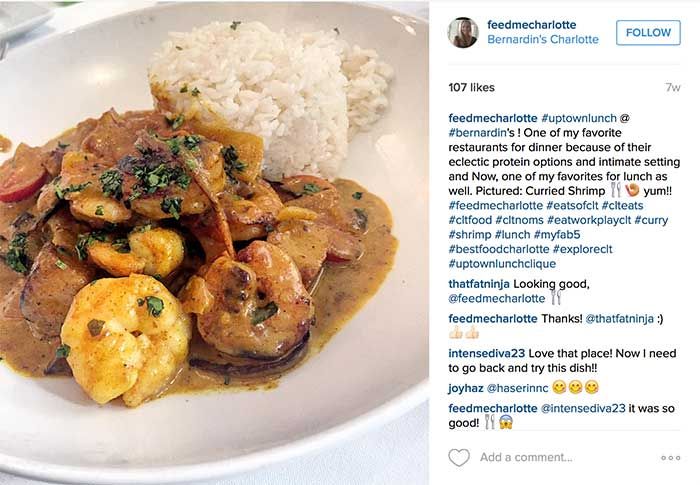Click the Follow button
Viewport: 700px width, 485px height.
click(x=648, y=33)
